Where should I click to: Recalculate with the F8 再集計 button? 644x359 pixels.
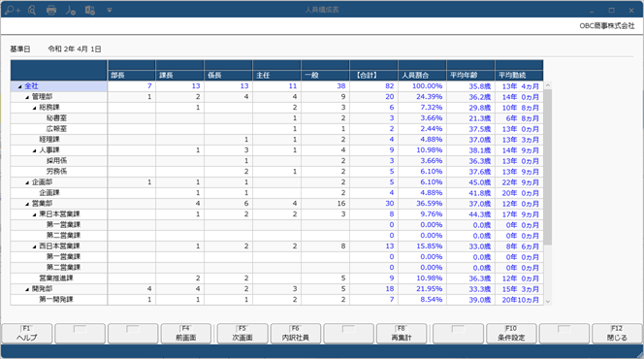tap(402, 334)
